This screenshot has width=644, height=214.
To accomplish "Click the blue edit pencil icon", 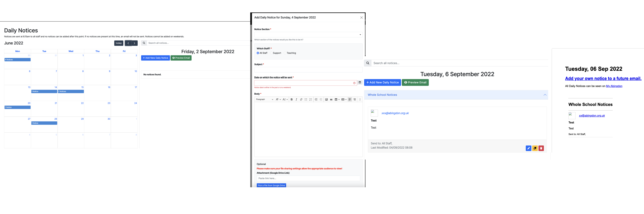I will (528, 148).
